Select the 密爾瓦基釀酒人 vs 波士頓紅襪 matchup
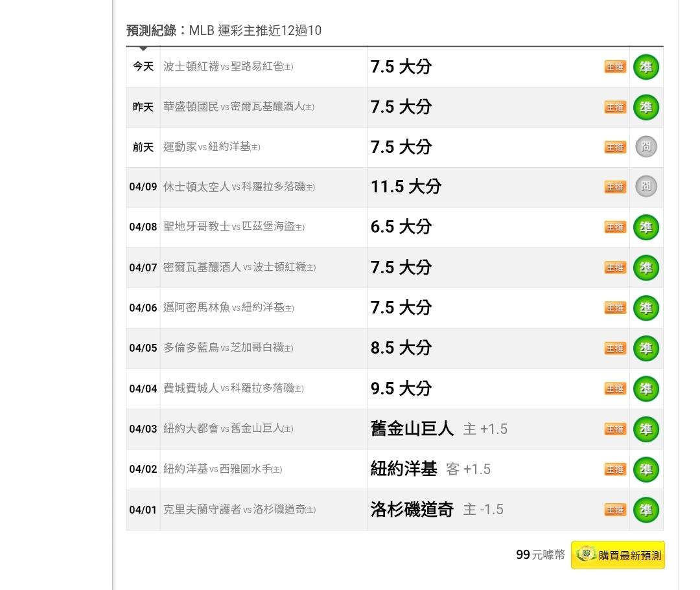Image resolution: width=700 pixels, height=590 pixels. [239, 267]
